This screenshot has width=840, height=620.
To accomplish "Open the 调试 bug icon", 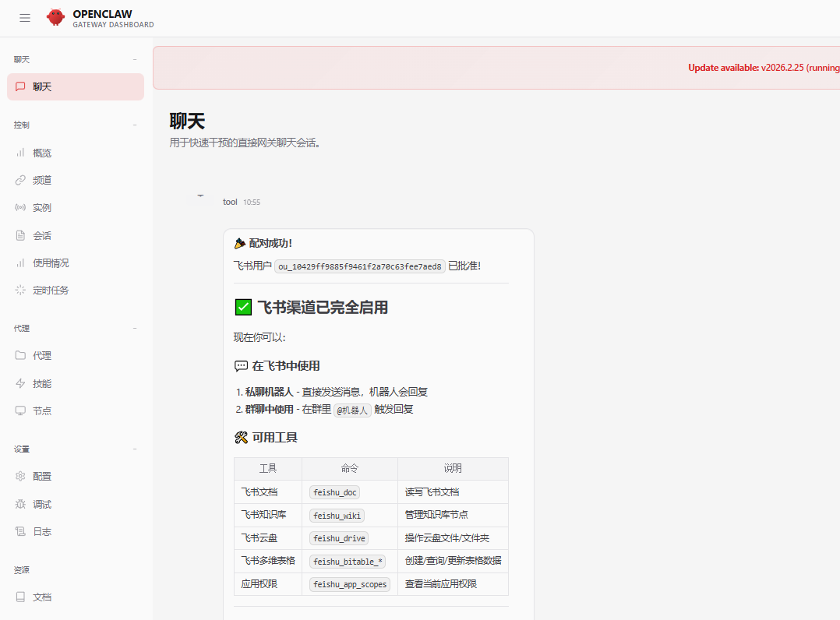I will pyautogui.click(x=20, y=504).
